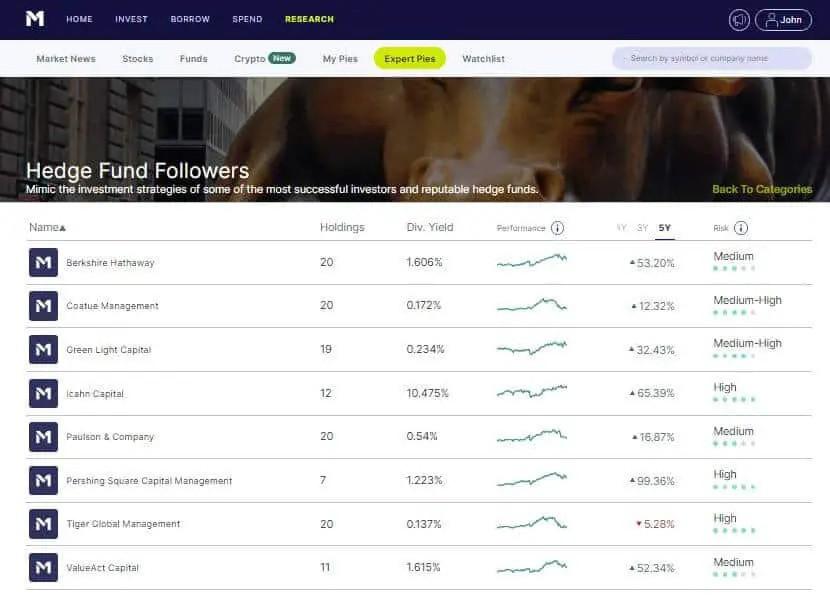Open the ValueAct Capital pie
Image resolution: width=830 pixels, height=603 pixels.
pyautogui.click(x=103, y=568)
